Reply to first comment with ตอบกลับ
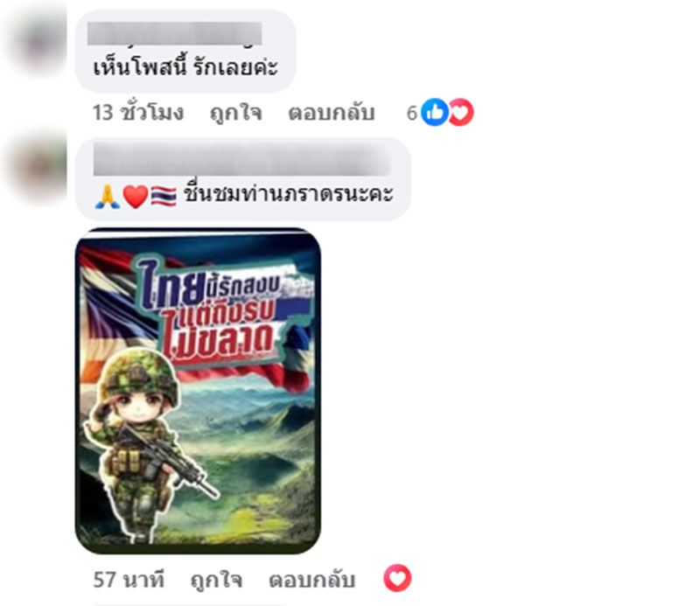 [x=332, y=113]
